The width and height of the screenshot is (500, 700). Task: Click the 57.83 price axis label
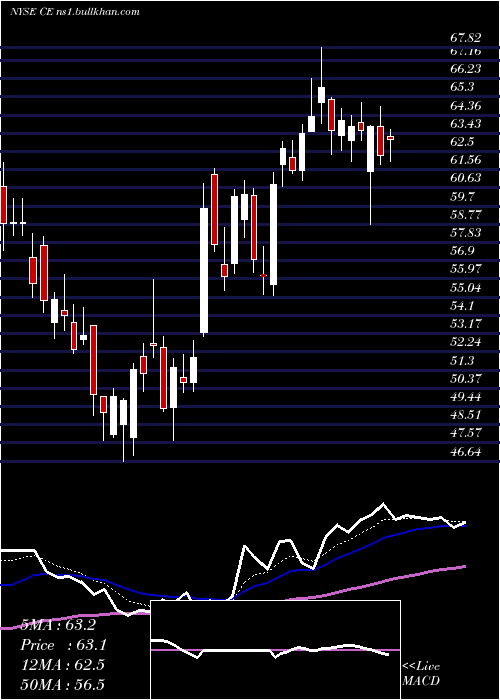coord(466,233)
